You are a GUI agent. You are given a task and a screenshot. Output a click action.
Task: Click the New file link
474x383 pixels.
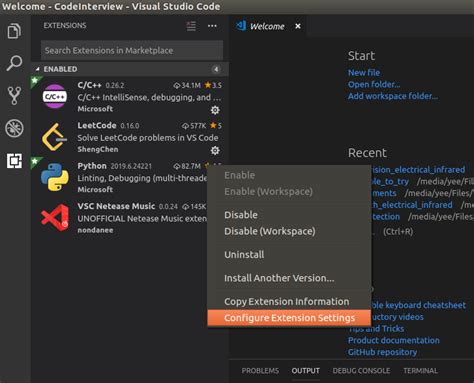(364, 72)
